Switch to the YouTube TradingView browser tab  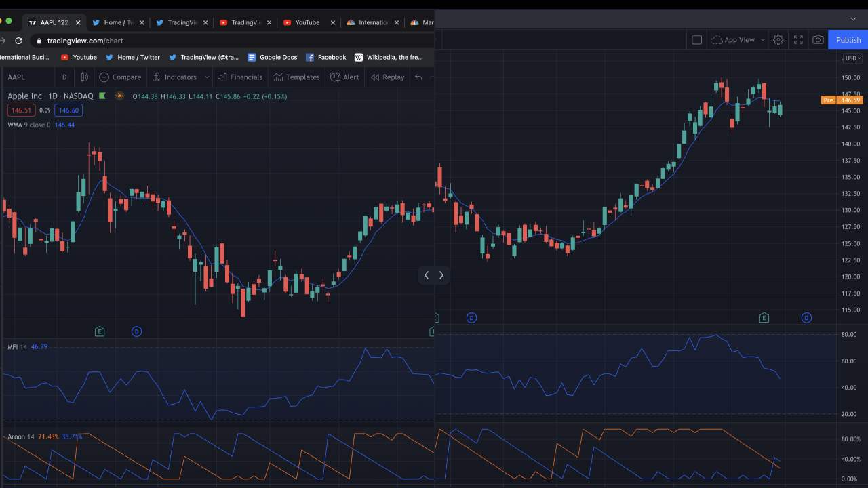(x=245, y=22)
